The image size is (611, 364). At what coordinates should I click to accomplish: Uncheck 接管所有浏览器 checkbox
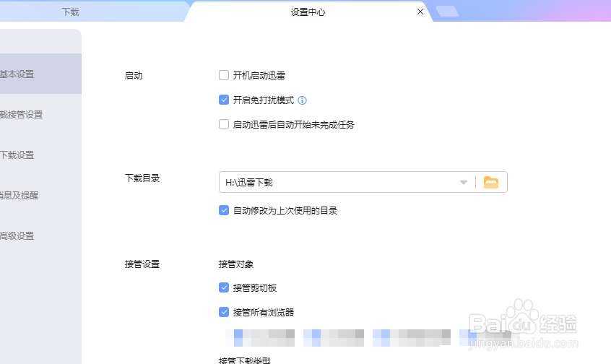pos(224,312)
